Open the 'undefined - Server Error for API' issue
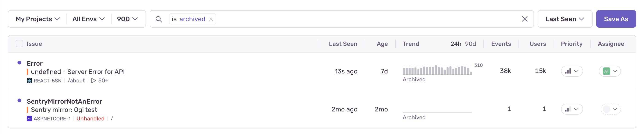The width and height of the screenshot is (644, 134). pos(78,72)
